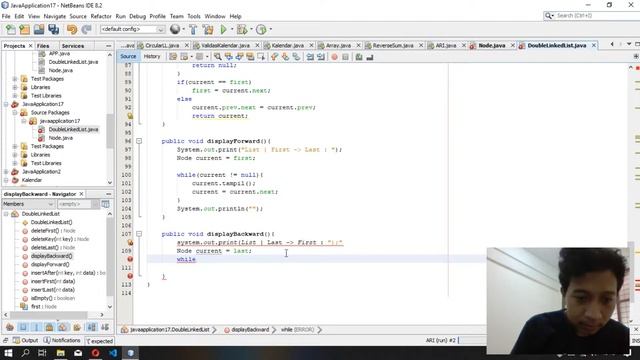Collapse the displayForward method fold on line 96
This screenshot has height=360, width=640.
point(139,141)
